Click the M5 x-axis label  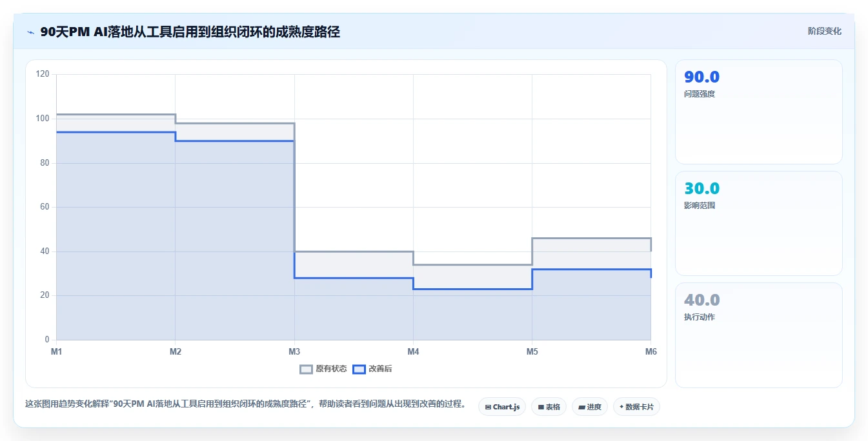[532, 351]
